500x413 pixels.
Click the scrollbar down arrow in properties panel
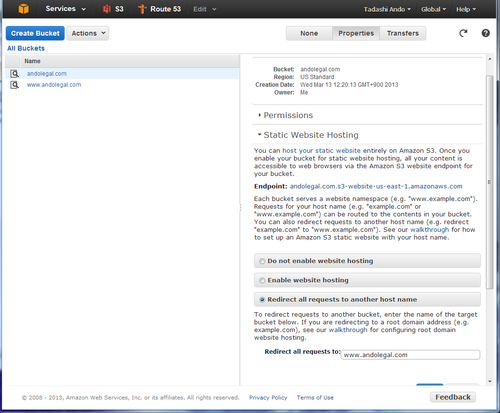coord(490,381)
